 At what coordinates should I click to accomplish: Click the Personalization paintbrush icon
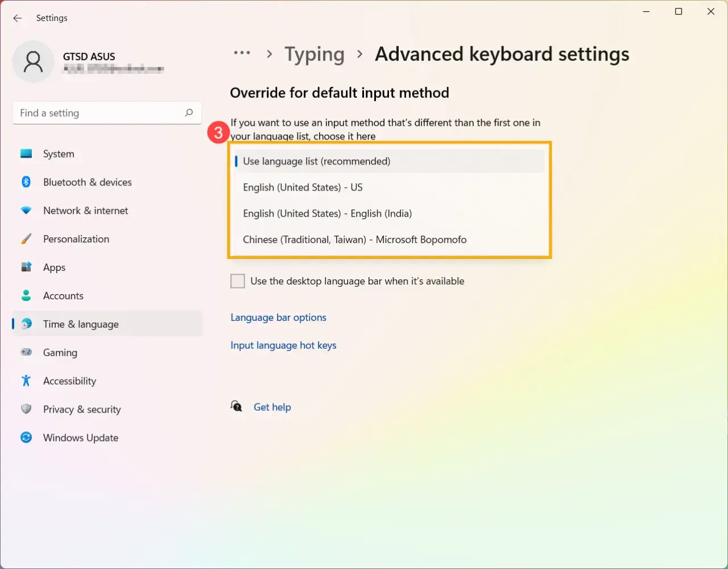(26, 239)
